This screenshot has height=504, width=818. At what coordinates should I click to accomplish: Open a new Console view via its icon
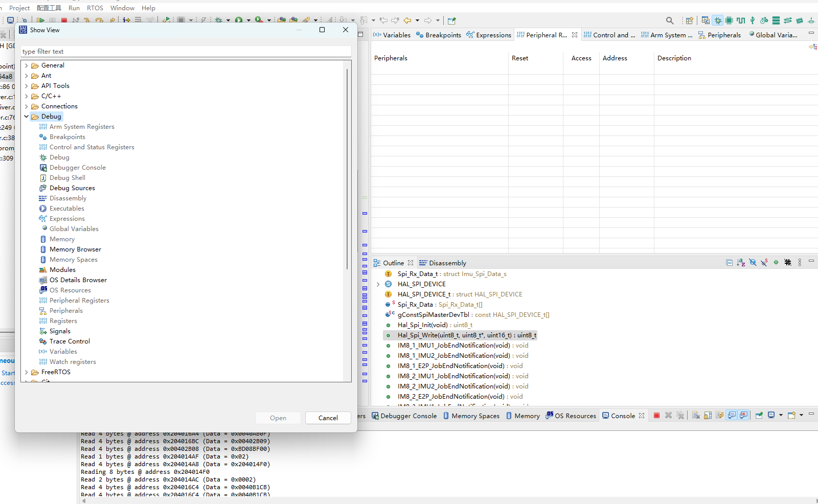(791, 415)
